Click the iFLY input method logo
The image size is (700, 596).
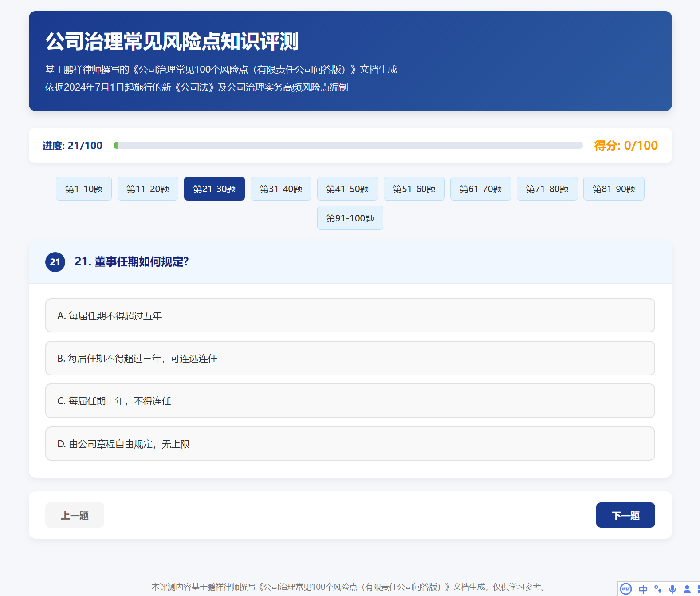pos(625,589)
